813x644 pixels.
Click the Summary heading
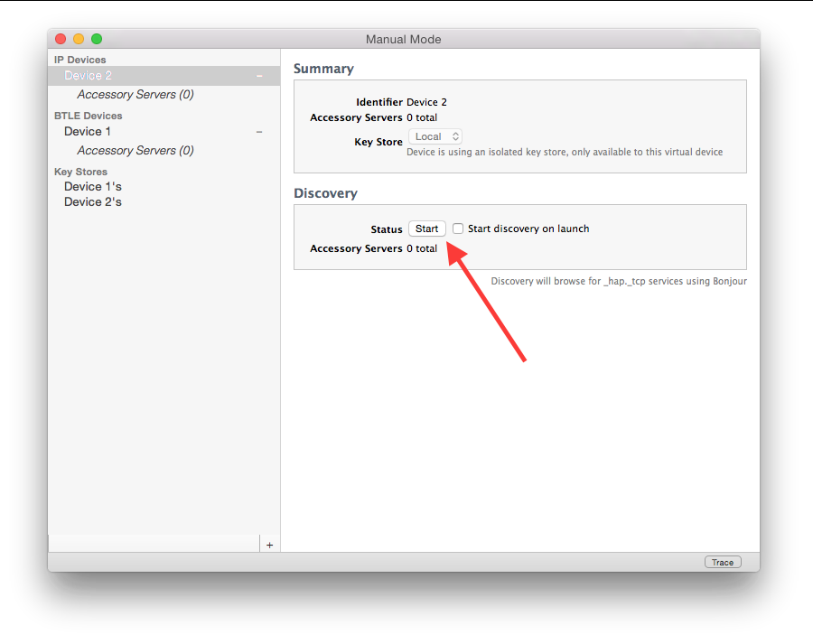point(323,69)
